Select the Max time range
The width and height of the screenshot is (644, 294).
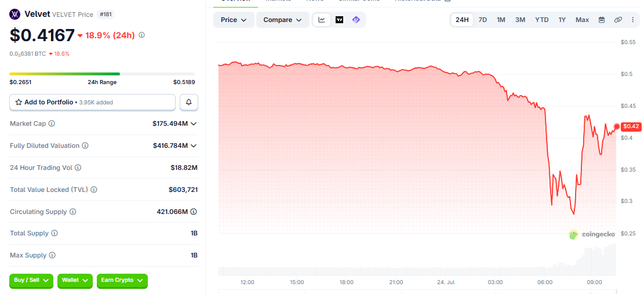[x=582, y=20]
